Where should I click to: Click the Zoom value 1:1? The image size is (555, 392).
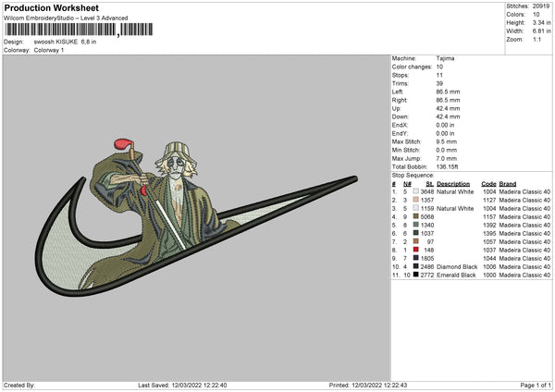[536, 39]
